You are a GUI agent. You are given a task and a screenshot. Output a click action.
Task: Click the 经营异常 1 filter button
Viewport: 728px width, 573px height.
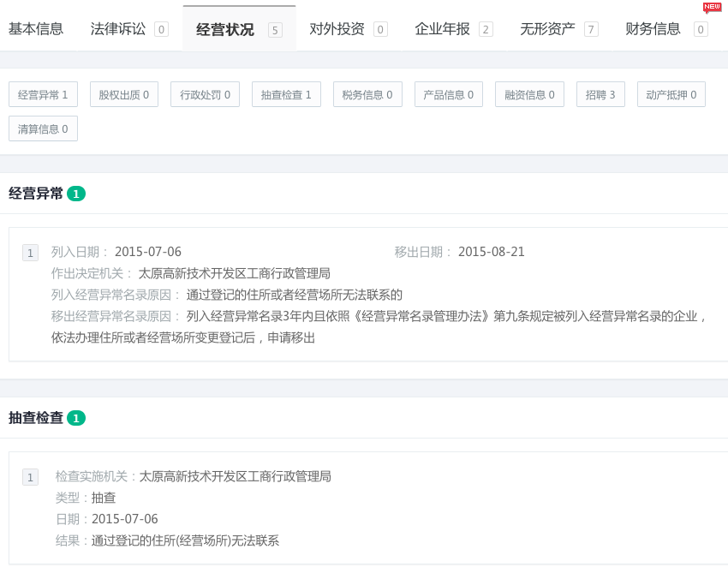43,95
